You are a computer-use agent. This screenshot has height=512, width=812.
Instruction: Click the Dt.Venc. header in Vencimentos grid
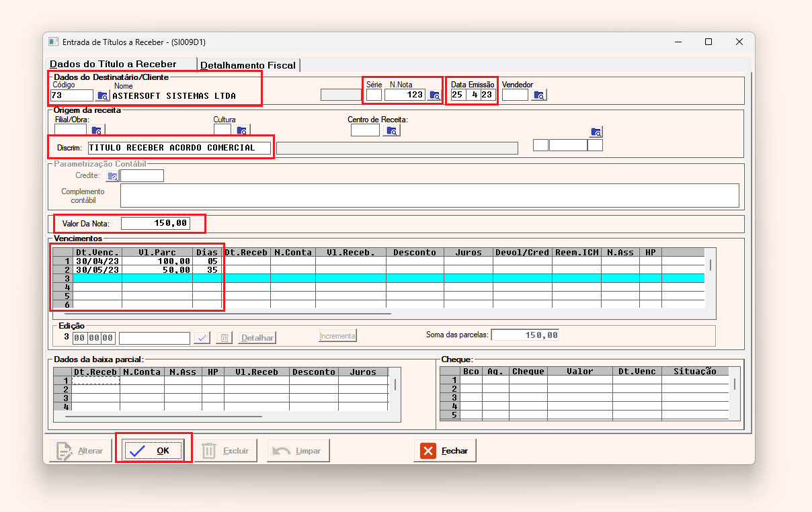click(x=97, y=252)
